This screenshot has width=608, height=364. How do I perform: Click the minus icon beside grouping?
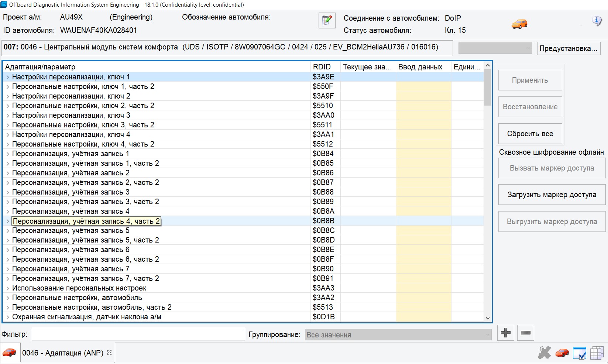(x=525, y=333)
